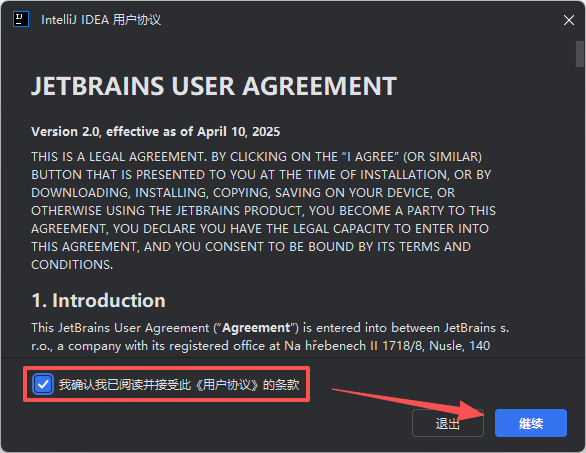Viewport: 586px width, 453px height.
Task: Click the JETBRAINS USER AGREEMENT heading
Action: (x=214, y=86)
